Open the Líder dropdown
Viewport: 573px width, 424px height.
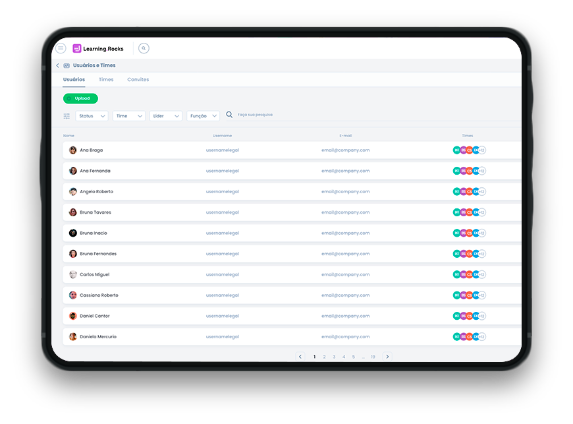(166, 116)
